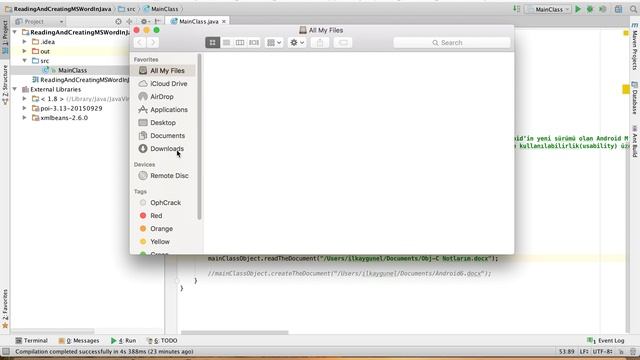
Task: Select All My Files in Finder sidebar
Action: coord(163,71)
